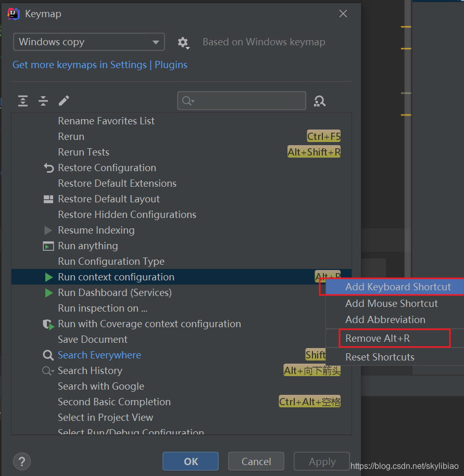The height and width of the screenshot is (476, 464).
Task: Select Run Configuration Type row
Action: tap(181, 261)
